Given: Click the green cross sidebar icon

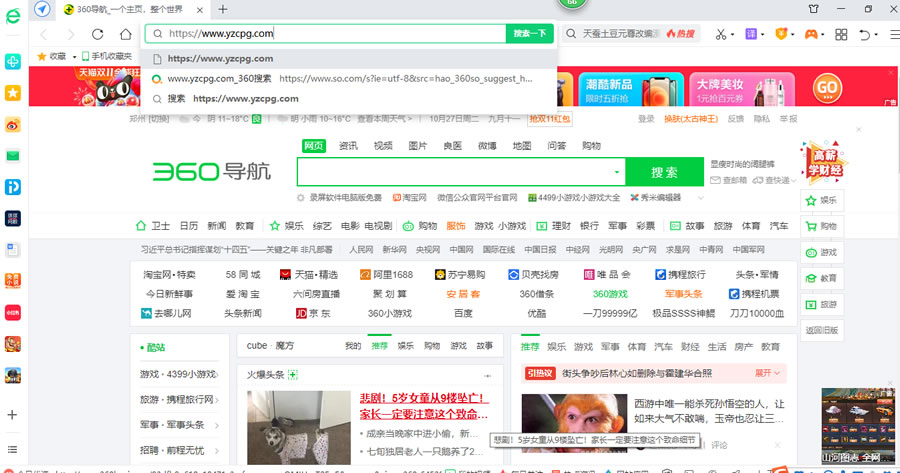Looking at the screenshot, I should point(13,61).
